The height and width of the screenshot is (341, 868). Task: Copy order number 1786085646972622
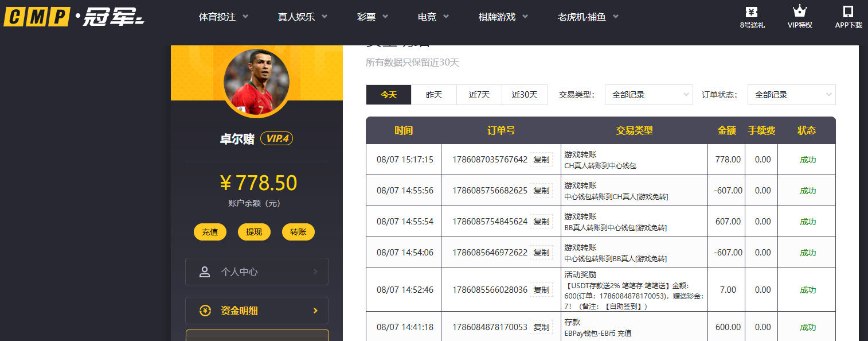click(541, 253)
